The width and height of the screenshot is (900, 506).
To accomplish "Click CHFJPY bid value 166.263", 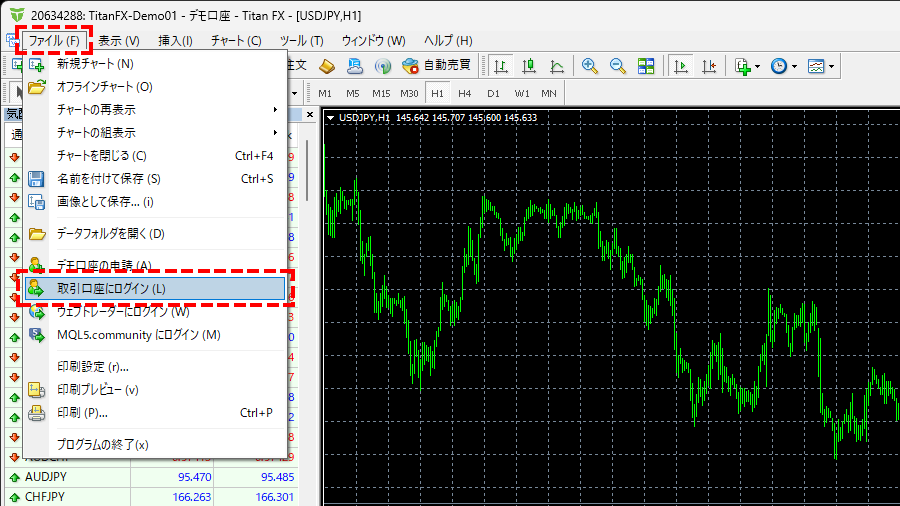I will pyautogui.click(x=192, y=497).
